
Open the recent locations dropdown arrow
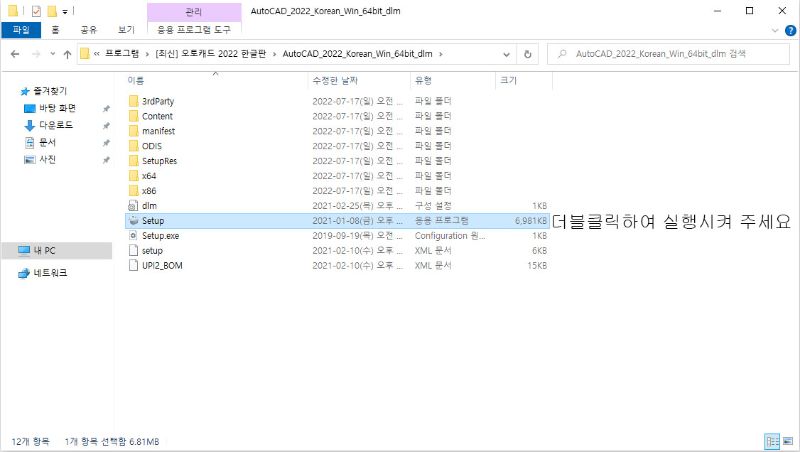tap(50, 53)
